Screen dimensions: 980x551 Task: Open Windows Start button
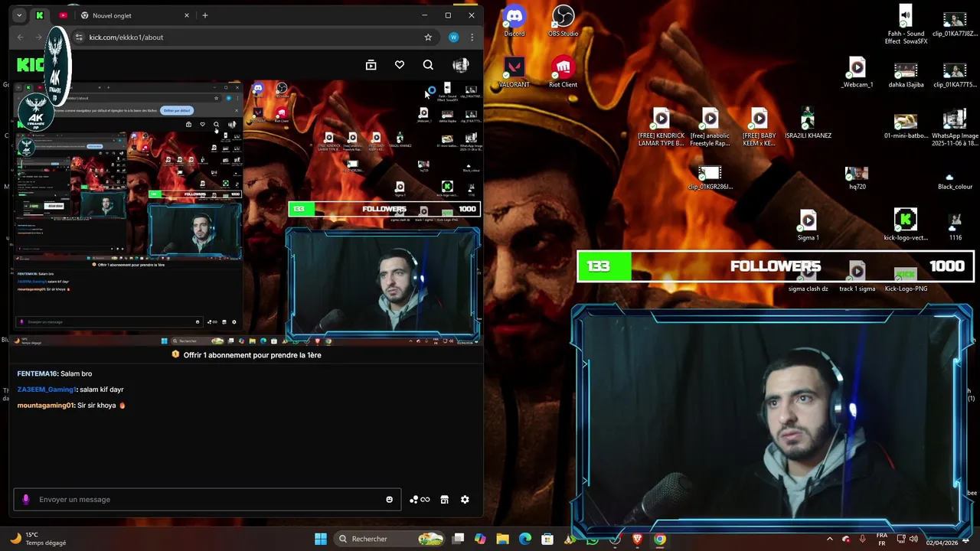321,539
